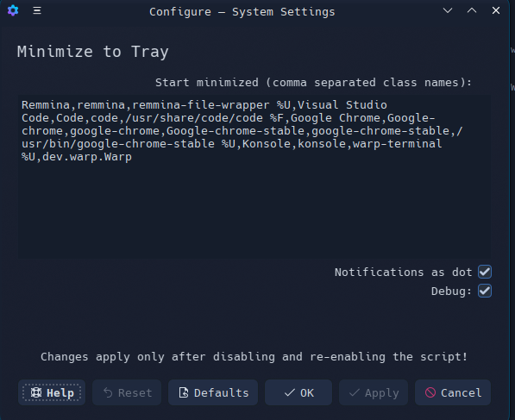
Task: Click the Apply checkmark button
Action: [x=374, y=392]
